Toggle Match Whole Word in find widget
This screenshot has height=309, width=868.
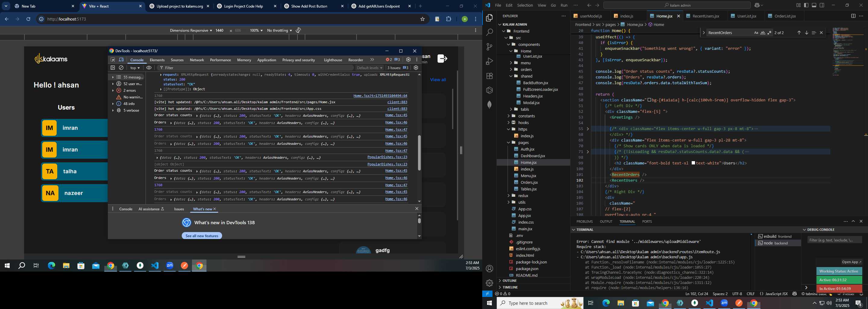pos(763,33)
